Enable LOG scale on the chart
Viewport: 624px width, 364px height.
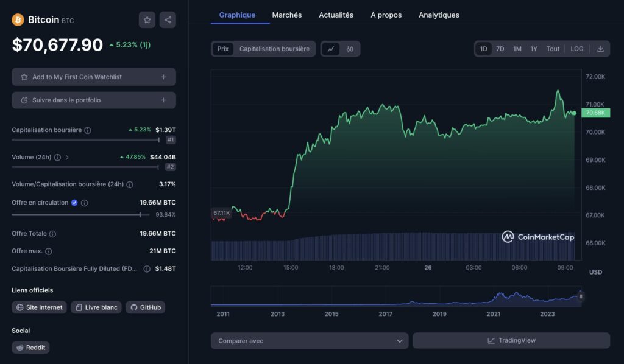[576, 49]
